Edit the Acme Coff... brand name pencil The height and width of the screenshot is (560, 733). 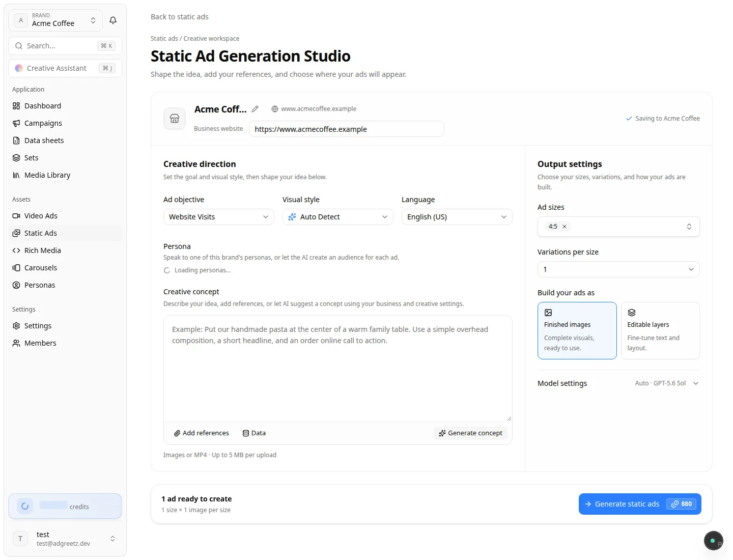coord(255,109)
